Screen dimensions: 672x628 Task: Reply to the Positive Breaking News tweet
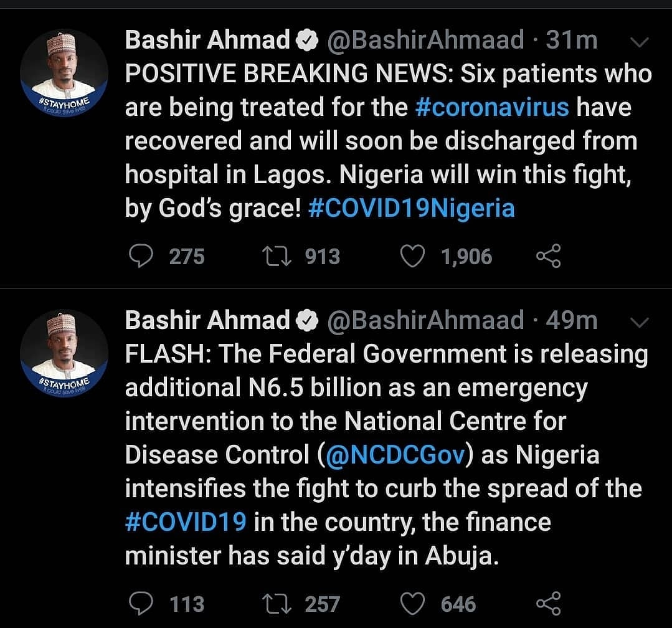(141, 256)
